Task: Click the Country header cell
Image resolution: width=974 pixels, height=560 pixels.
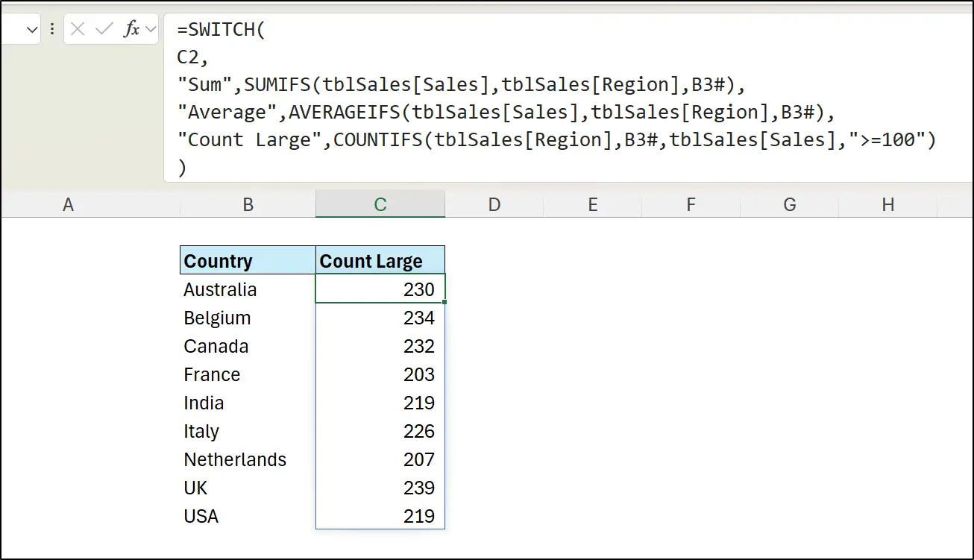Action: click(248, 260)
